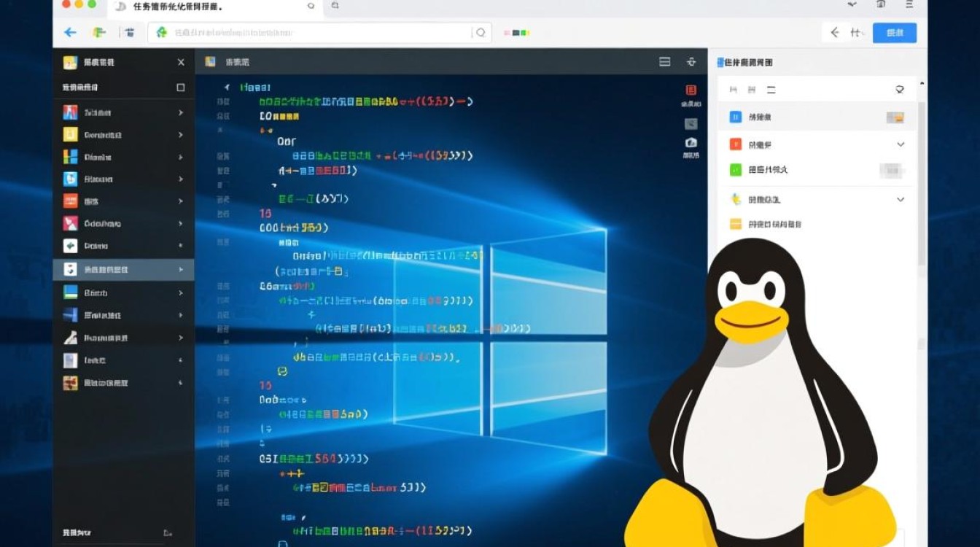Click the magnifier search icon in the address bar
The width and height of the screenshot is (980, 547).
(x=481, y=32)
